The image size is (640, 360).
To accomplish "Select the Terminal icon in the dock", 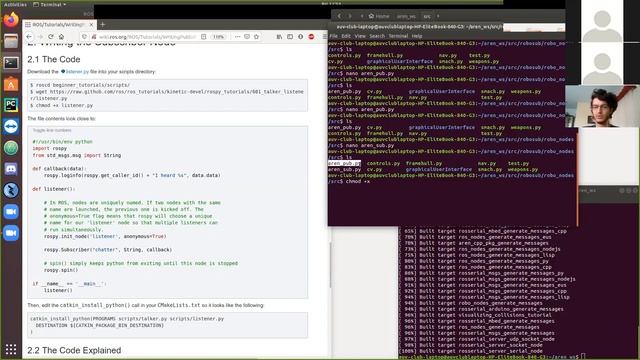I will [x=11, y=62].
